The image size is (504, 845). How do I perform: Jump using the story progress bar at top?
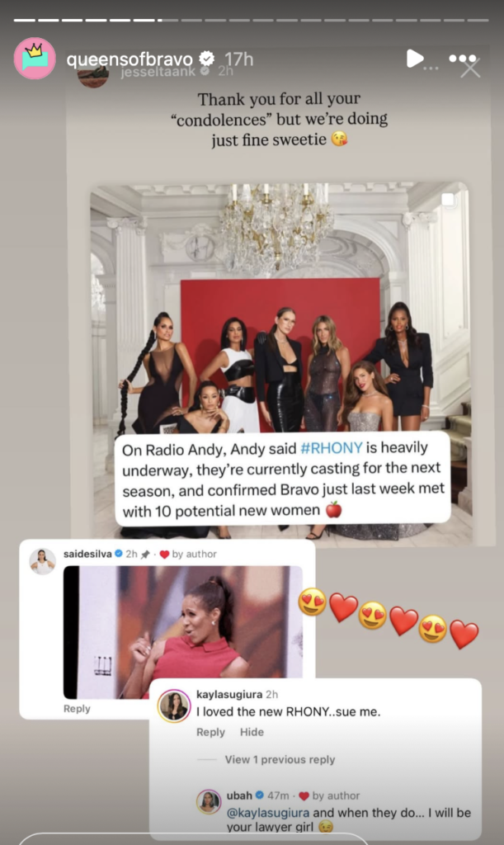(251, 20)
